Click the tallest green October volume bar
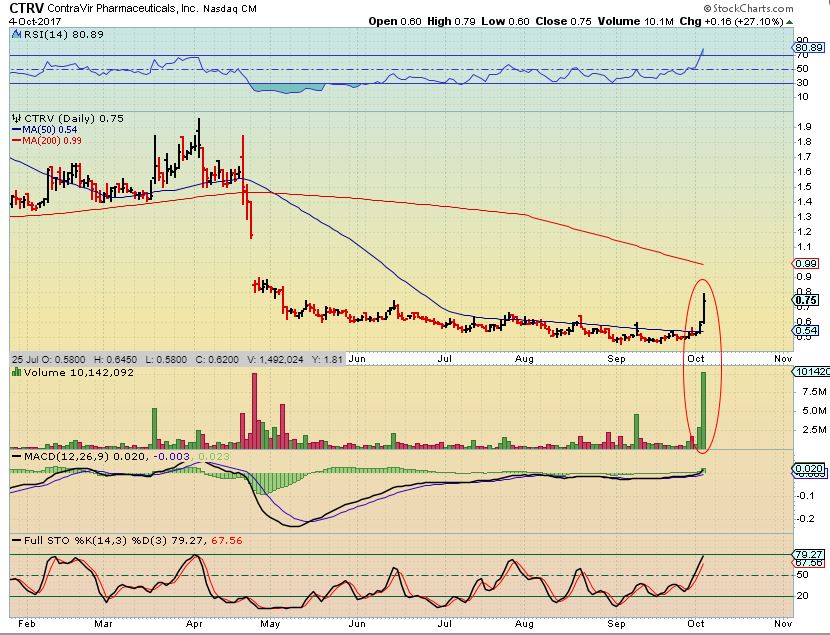This screenshot has height=635, width=830. point(703,411)
